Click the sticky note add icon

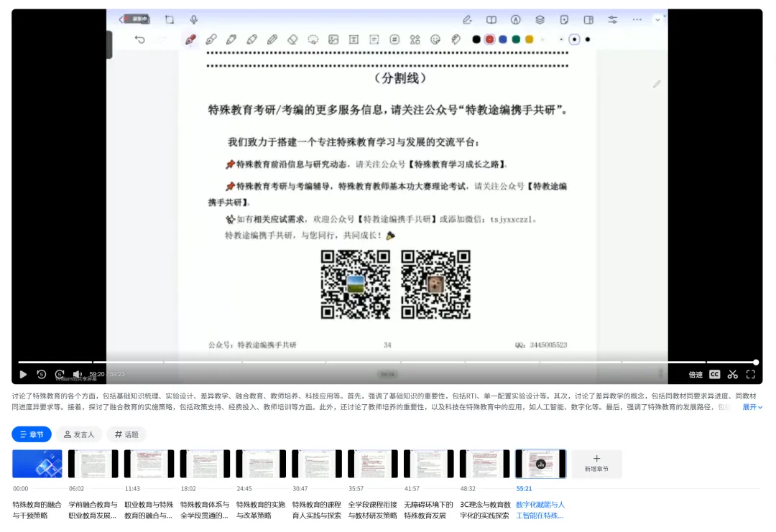click(x=564, y=20)
